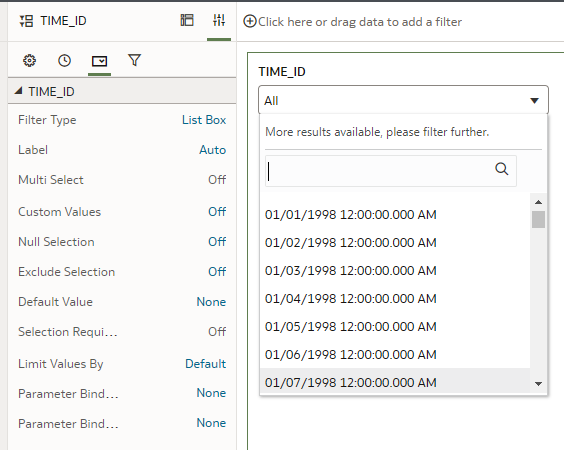This screenshot has height=450, width=564.
Task: Open the funnel Filters properties tab
Action: coord(135,60)
